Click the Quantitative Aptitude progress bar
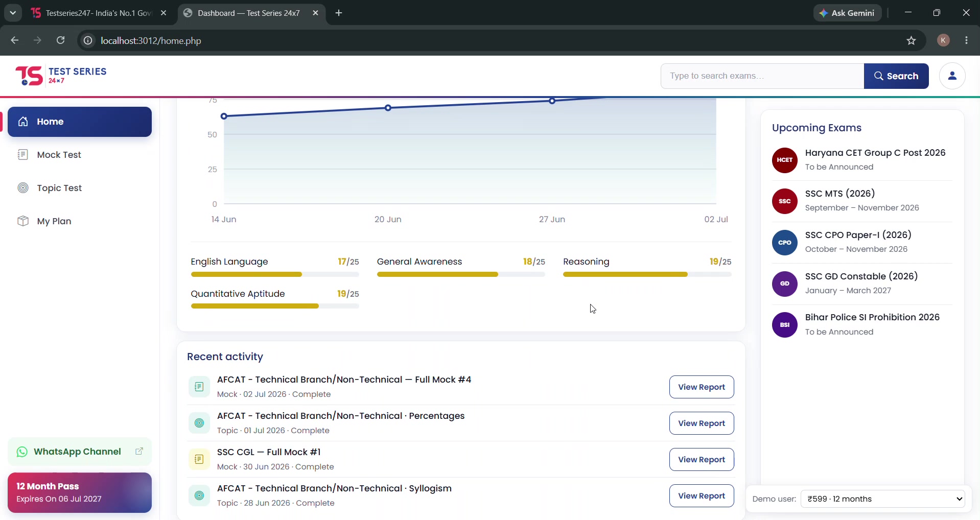The width and height of the screenshot is (980, 520). pos(275,306)
